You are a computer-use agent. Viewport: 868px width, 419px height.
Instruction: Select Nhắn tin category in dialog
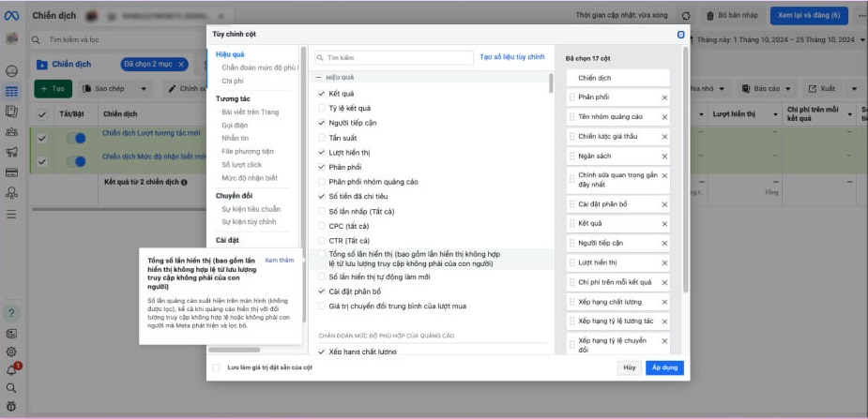235,138
